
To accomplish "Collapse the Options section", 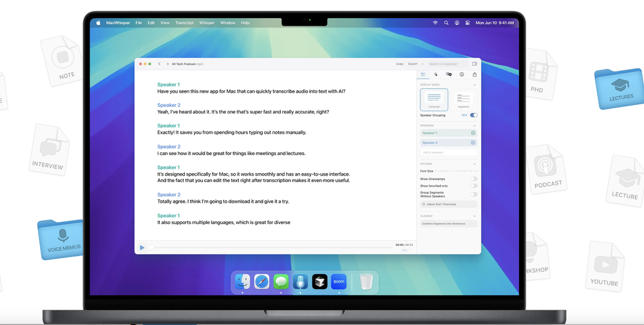I will point(475,163).
